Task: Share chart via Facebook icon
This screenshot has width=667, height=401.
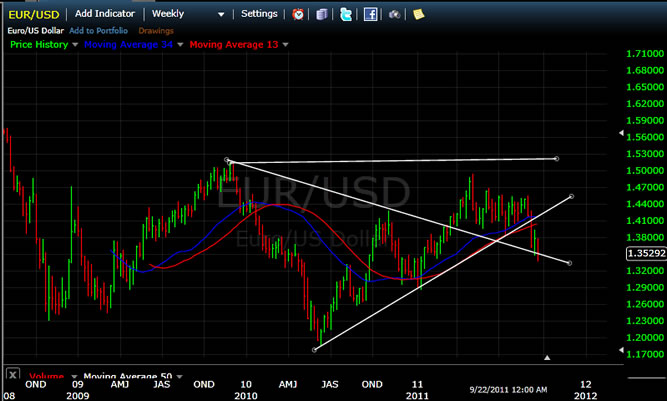Action: (x=370, y=14)
